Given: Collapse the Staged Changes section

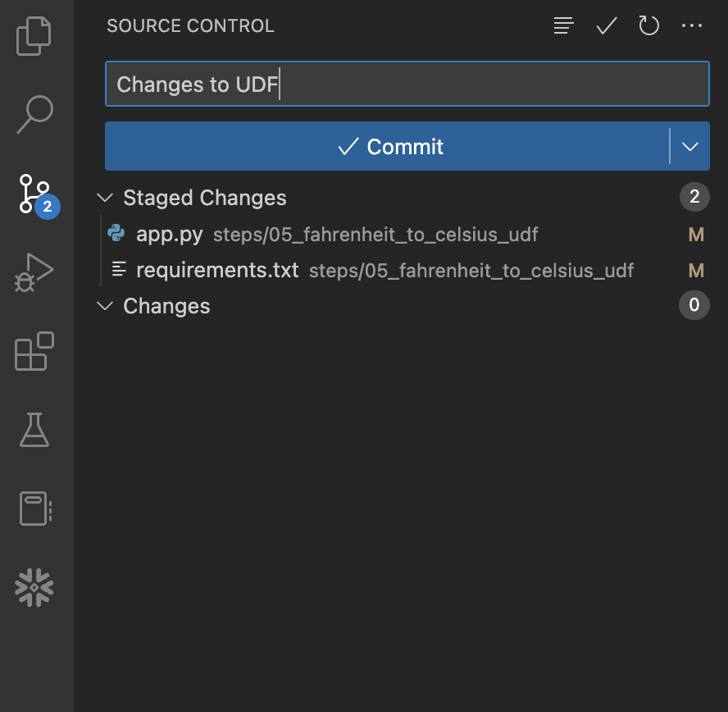Looking at the screenshot, I should tap(105, 197).
